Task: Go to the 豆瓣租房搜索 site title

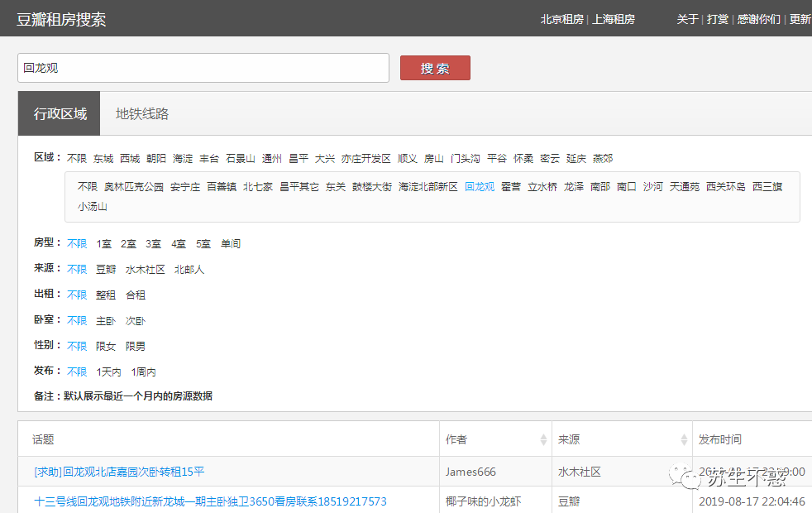Action: click(x=61, y=20)
